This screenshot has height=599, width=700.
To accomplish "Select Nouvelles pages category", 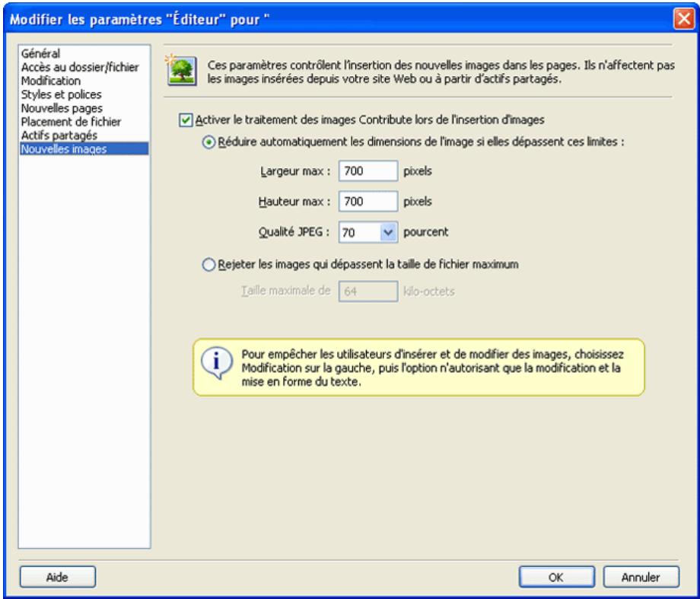I will 84,108.
